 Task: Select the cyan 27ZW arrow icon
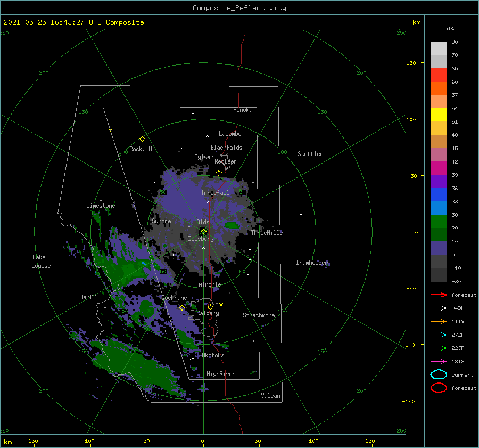439,335
